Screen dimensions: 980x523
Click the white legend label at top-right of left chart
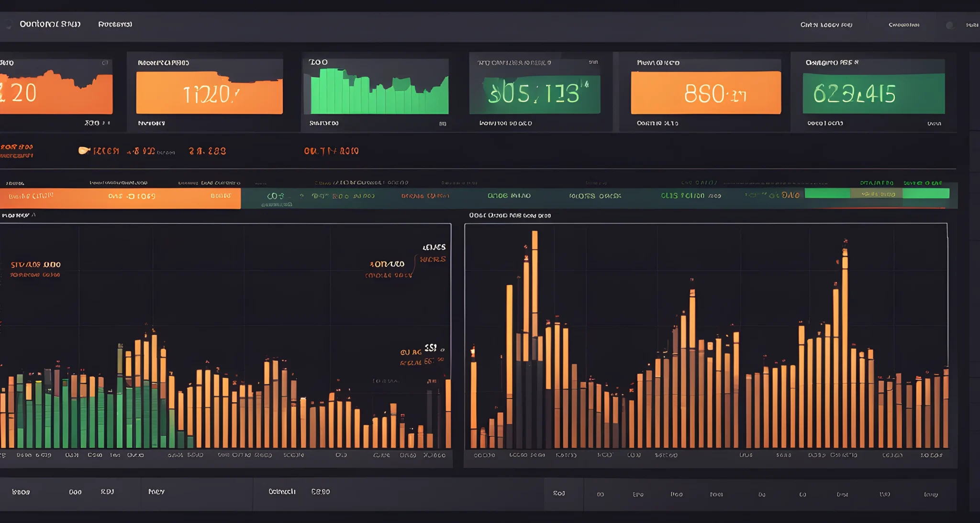(x=434, y=247)
